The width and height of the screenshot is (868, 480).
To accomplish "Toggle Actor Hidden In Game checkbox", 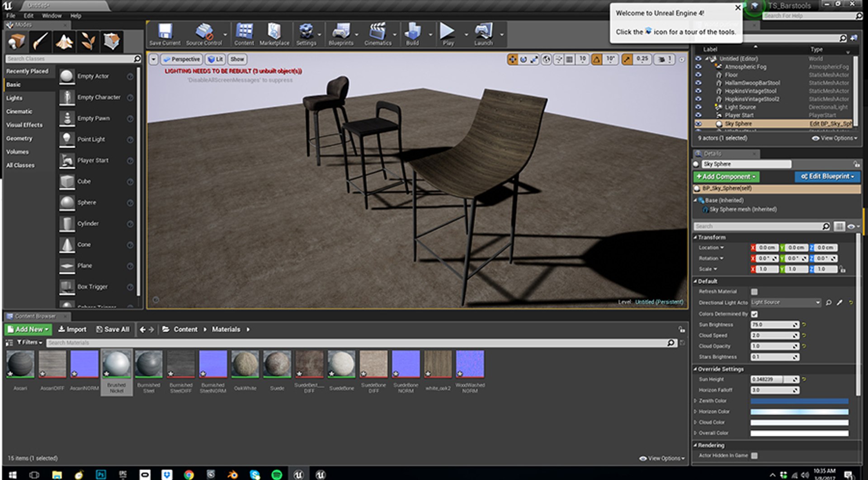I will point(754,456).
